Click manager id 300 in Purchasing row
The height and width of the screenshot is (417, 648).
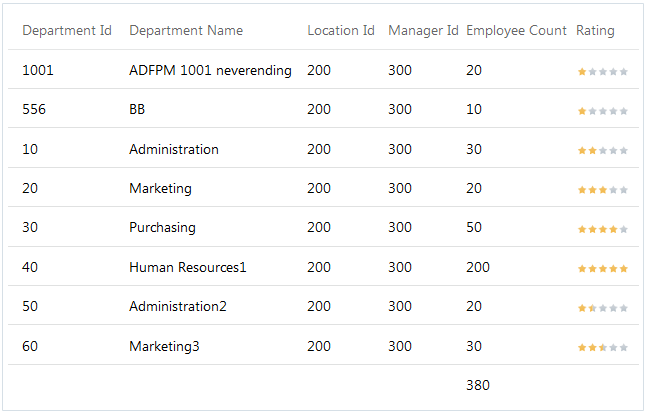click(400, 228)
